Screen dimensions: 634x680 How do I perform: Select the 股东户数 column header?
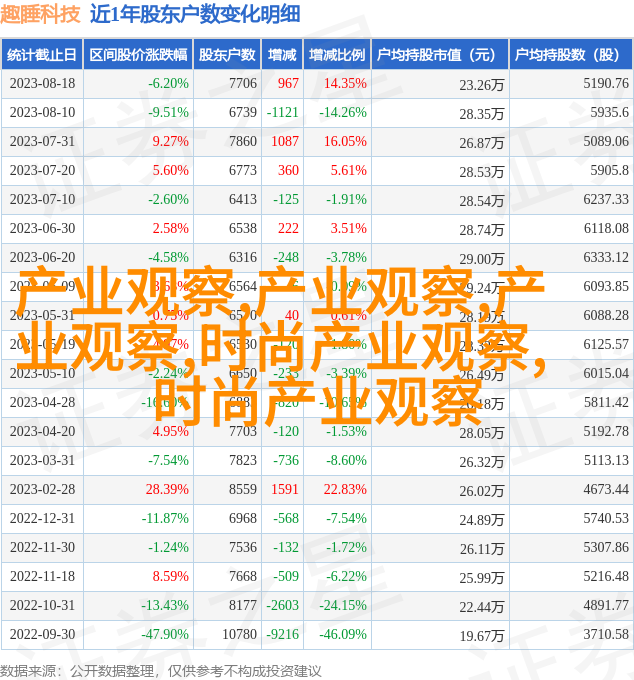[x=227, y=55]
